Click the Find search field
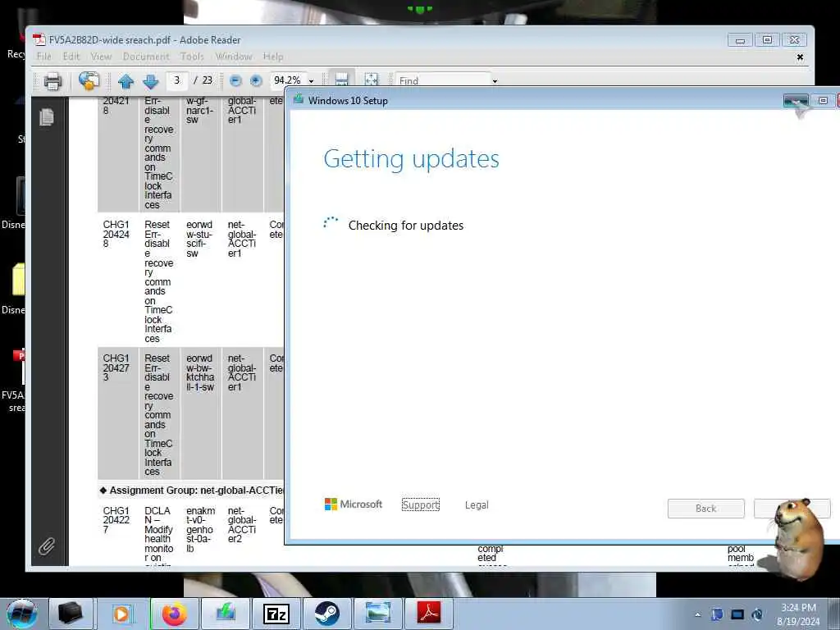This screenshot has width=840, height=630. (x=442, y=81)
